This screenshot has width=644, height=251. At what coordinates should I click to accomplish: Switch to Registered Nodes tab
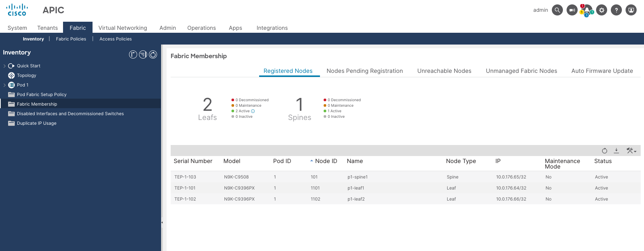click(288, 71)
